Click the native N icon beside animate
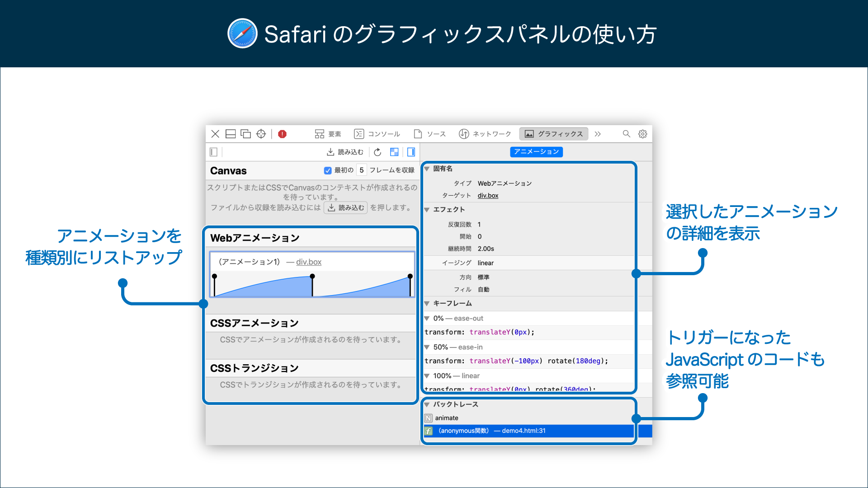868x488 pixels. tap(428, 418)
